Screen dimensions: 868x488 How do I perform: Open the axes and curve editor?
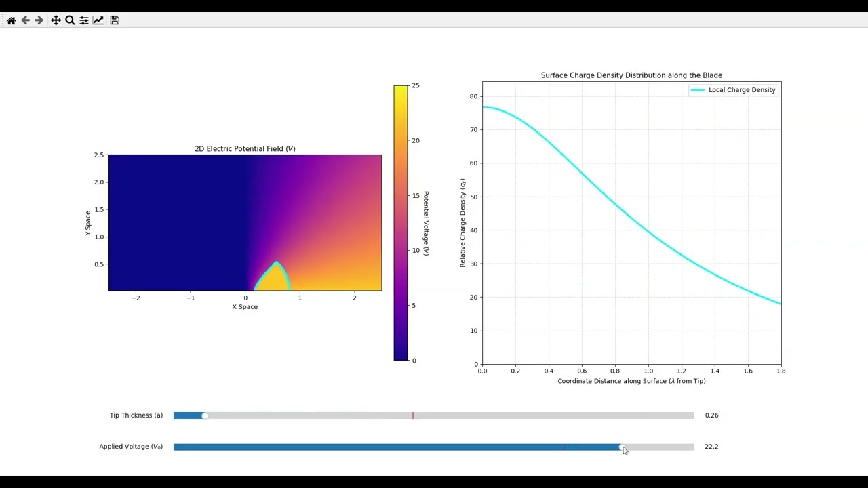pos(98,20)
